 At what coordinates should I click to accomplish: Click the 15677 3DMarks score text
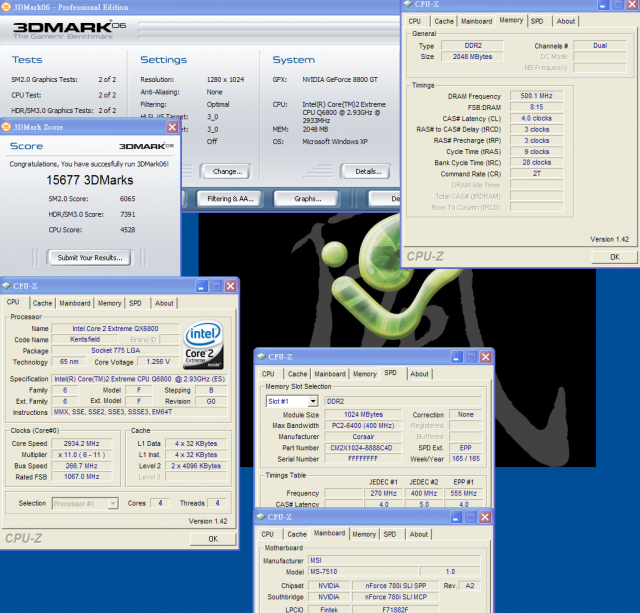pos(90,180)
